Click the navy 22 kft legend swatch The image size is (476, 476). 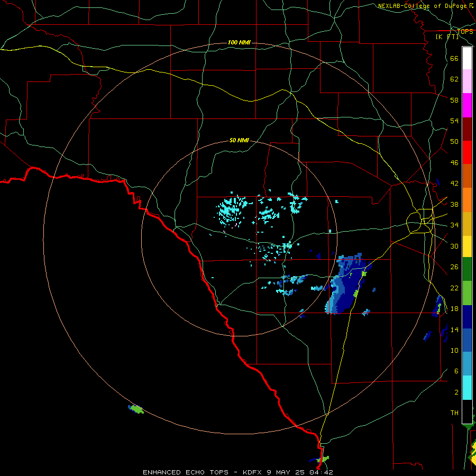[x=467, y=317]
